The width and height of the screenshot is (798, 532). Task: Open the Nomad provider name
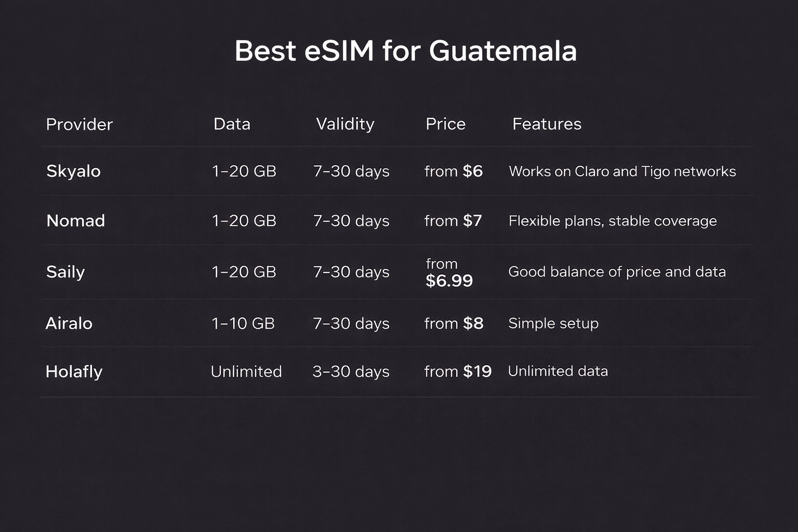point(75,220)
